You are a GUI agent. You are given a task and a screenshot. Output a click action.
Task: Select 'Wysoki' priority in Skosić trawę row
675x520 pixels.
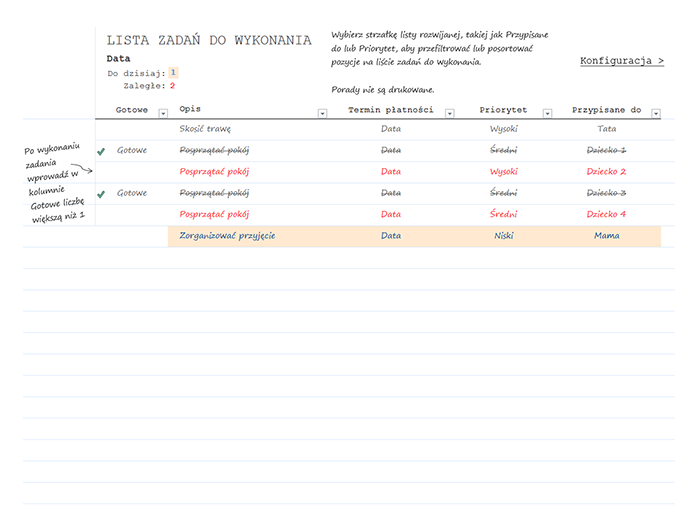pos(504,129)
